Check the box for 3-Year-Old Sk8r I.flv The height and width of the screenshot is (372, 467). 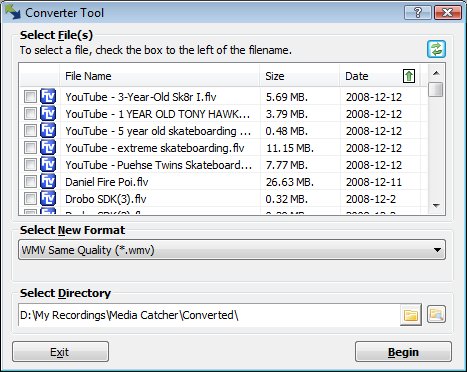[x=30, y=97]
